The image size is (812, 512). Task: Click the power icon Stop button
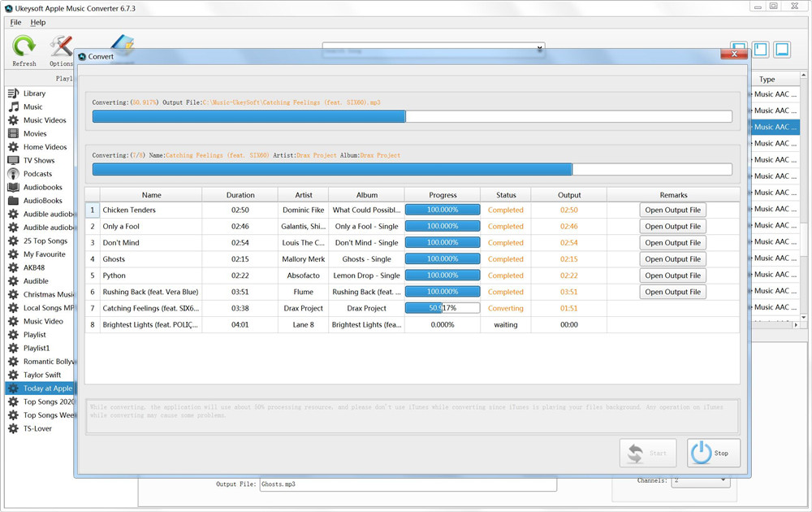coord(713,453)
